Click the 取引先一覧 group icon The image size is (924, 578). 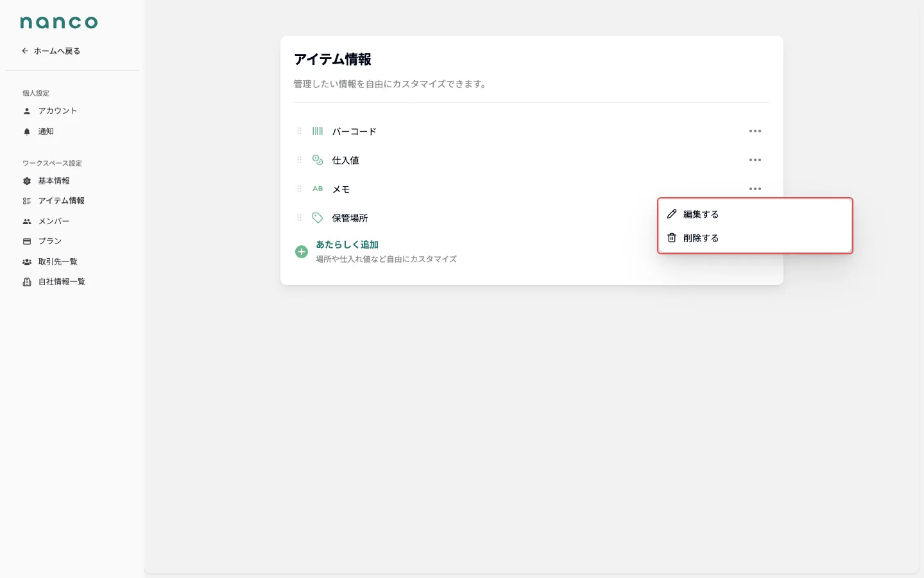coord(27,262)
